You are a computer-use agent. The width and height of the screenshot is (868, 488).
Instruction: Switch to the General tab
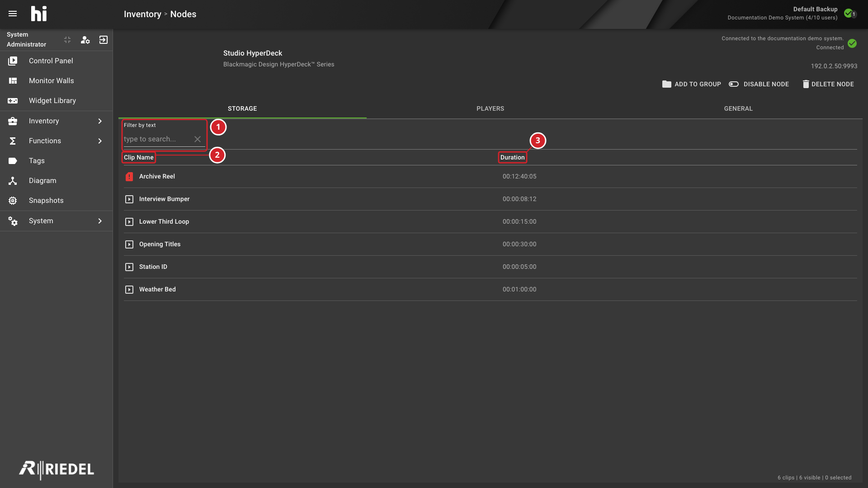[738, 108]
